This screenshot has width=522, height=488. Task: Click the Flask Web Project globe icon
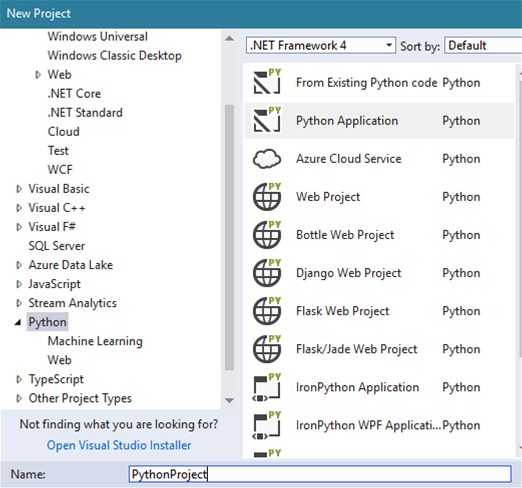[267, 311]
